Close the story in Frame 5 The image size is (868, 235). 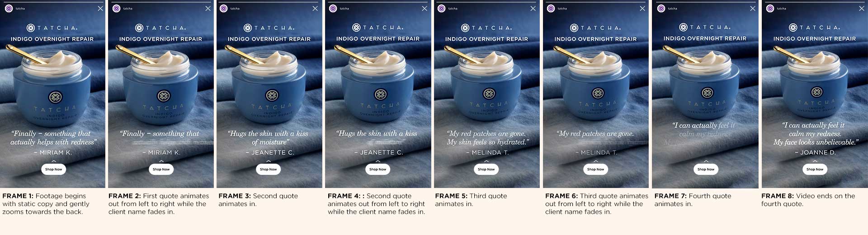click(533, 8)
